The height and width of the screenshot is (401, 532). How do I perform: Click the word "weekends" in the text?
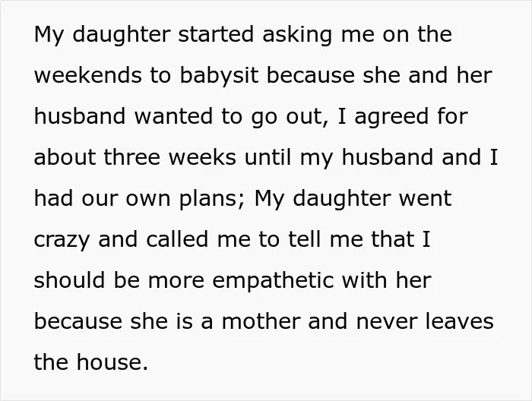click(88, 75)
